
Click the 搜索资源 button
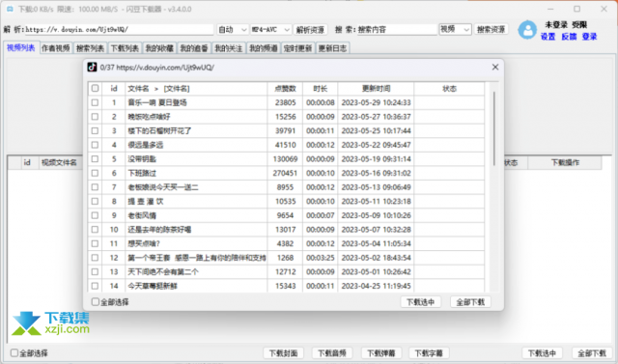click(x=491, y=30)
